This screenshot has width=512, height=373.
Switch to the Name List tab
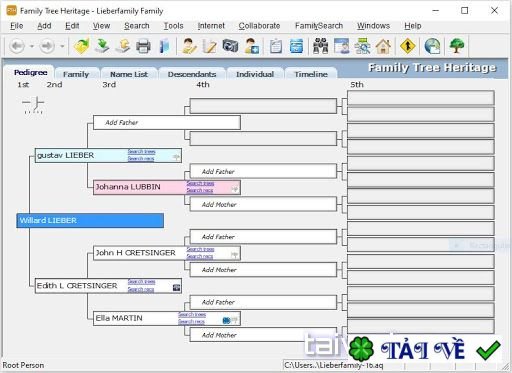click(x=129, y=74)
